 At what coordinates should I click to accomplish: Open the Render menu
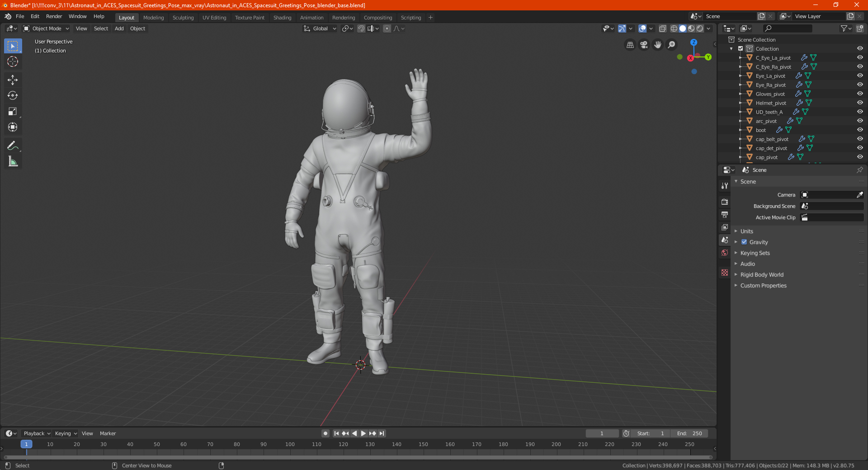click(x=54, y=16)
